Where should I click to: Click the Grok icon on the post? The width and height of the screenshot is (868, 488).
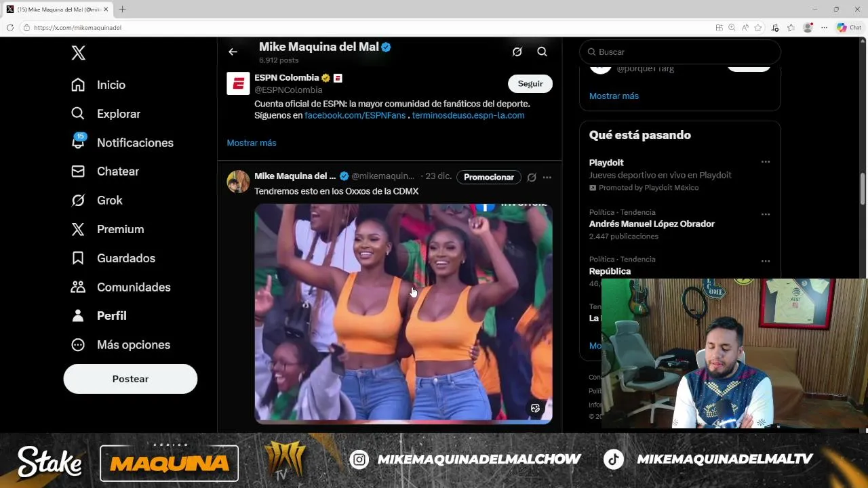pos(532,178)
